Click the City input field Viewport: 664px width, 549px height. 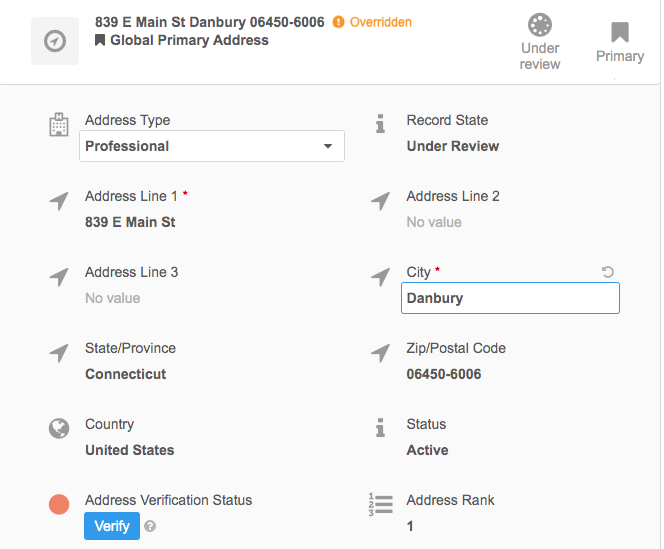[510, 298]
